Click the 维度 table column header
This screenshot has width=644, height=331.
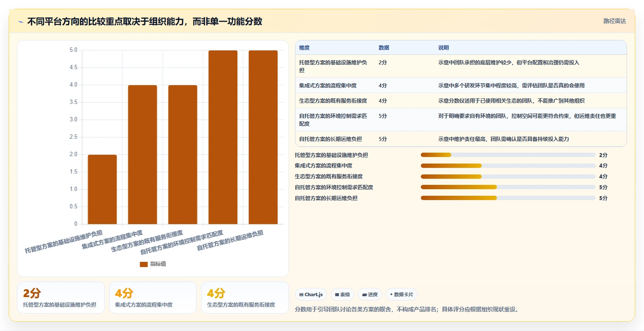(x=304, y=48)
